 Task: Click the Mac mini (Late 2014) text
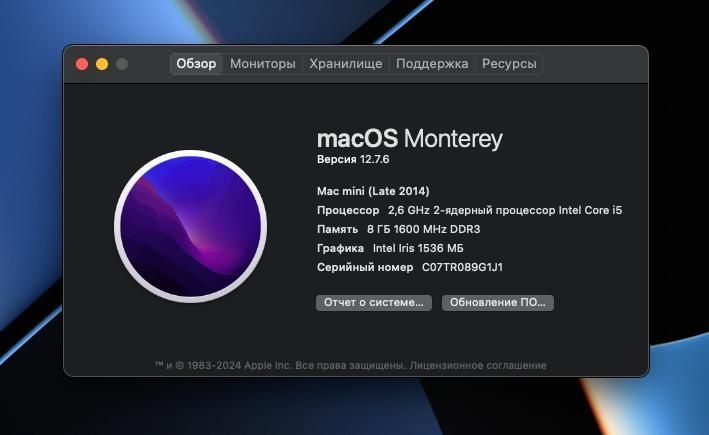coord(373,191)
